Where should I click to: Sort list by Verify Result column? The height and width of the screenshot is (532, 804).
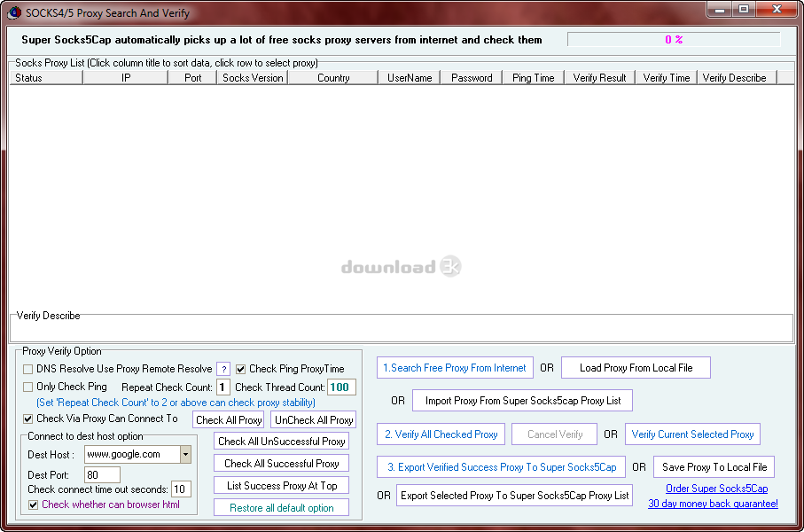(599, 78)
